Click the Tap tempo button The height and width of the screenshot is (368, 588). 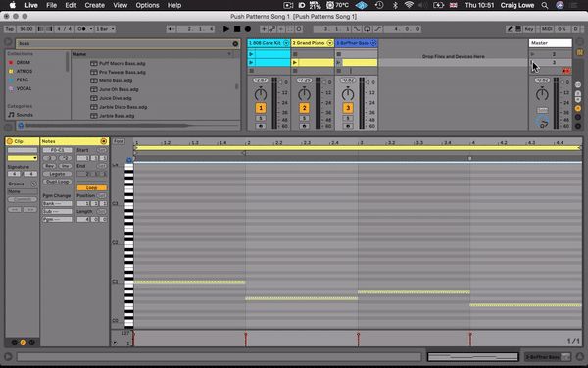pos(10,28)
